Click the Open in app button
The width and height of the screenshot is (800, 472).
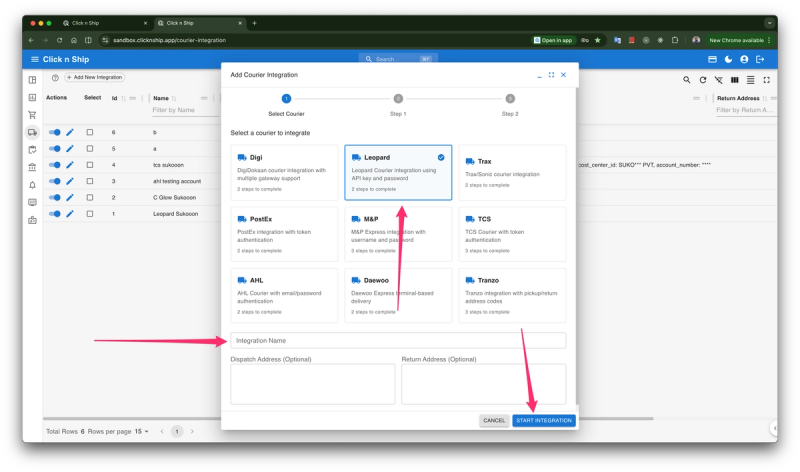pyautogui.click(x=554, y=40)
